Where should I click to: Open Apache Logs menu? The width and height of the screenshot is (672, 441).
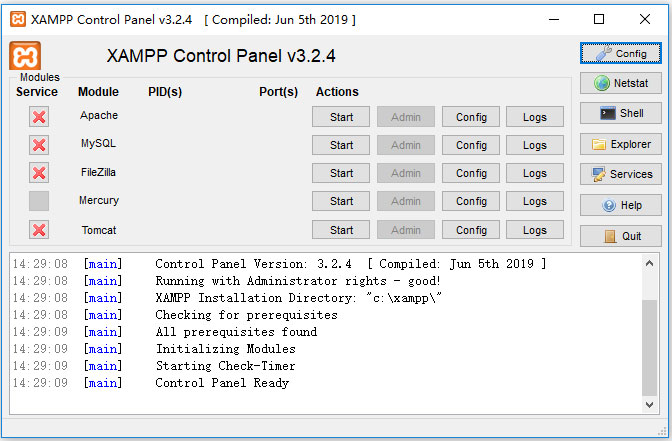(535, 117)
